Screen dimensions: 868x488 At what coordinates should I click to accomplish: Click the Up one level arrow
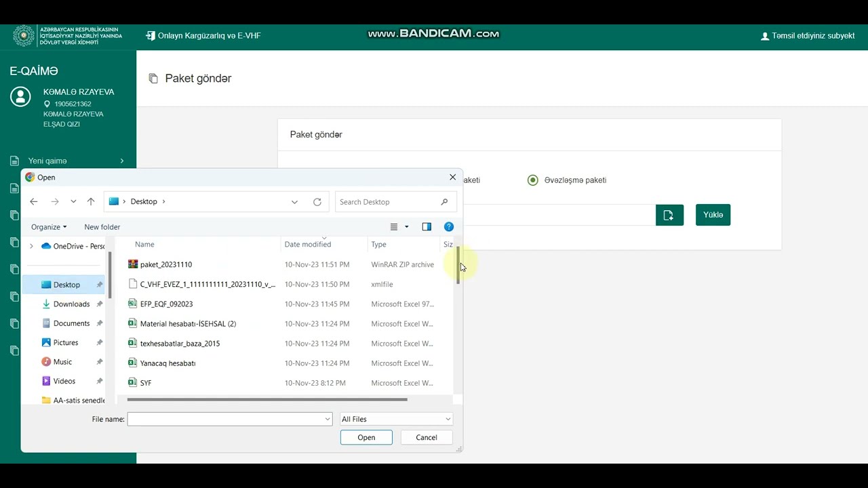[x=91, y=201]
